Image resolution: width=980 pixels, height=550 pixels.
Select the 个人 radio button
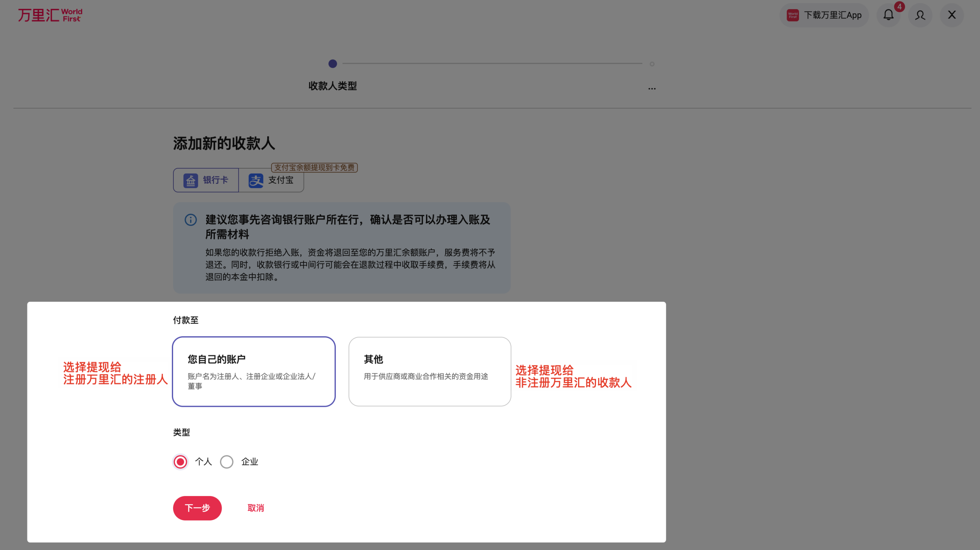click(x=180, y=462)
